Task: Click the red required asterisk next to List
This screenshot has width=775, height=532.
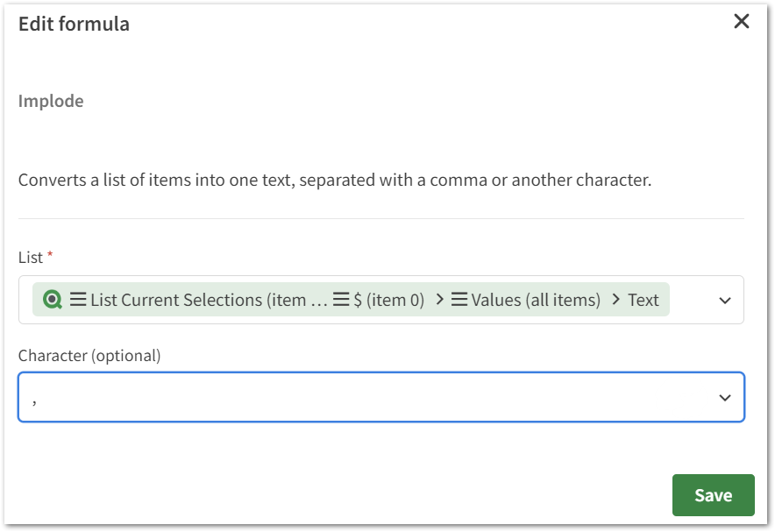Action: click(48, 257)
